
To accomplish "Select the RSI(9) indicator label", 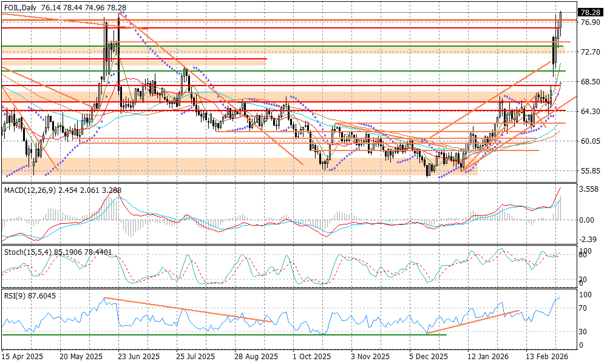I will [16, 295].
